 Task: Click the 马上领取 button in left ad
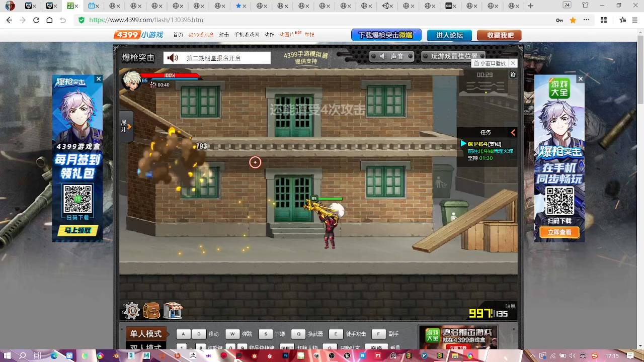pyautogui.click(x=77, y=231)
